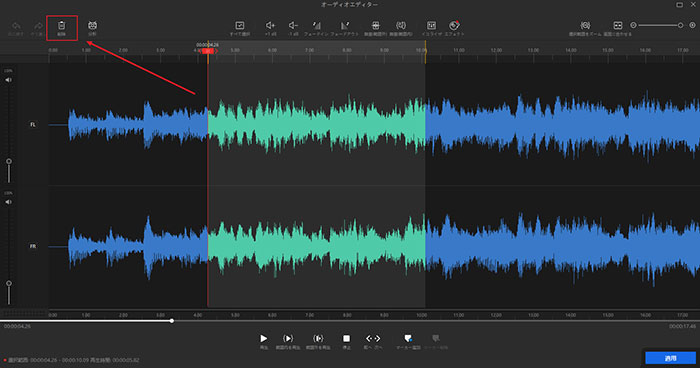Click the Undo arrow icon

(16, 26)
